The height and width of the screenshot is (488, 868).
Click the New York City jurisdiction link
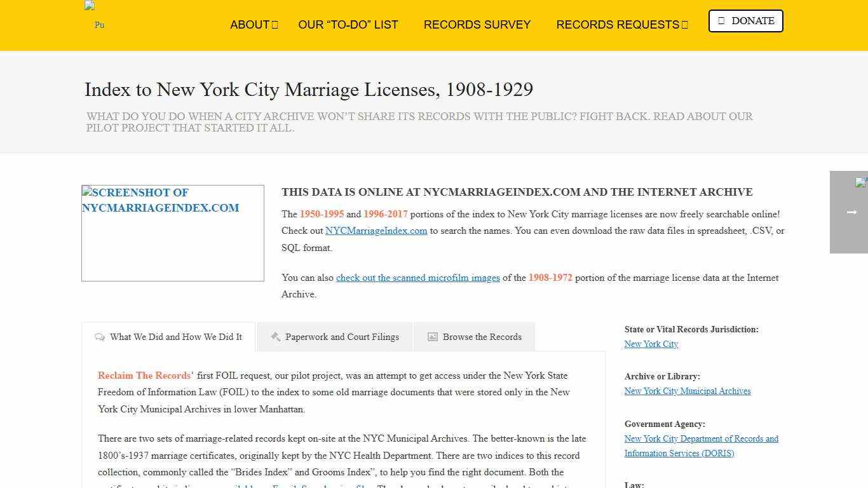651,344
